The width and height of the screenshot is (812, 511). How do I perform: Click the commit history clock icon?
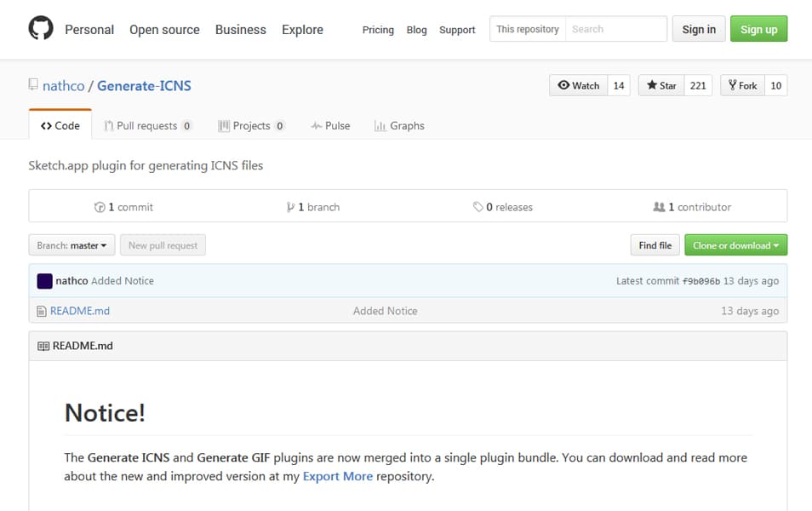(x=100, y=207)
